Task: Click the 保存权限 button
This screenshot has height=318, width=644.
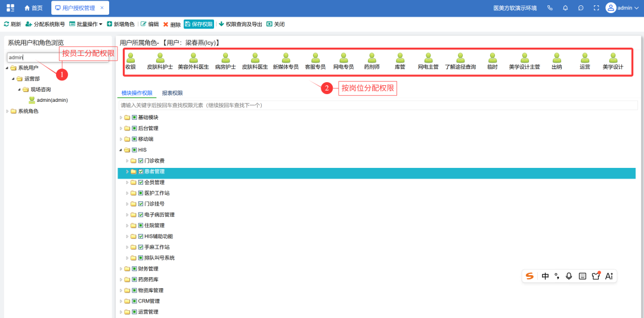Action: [x=199, y=24]
